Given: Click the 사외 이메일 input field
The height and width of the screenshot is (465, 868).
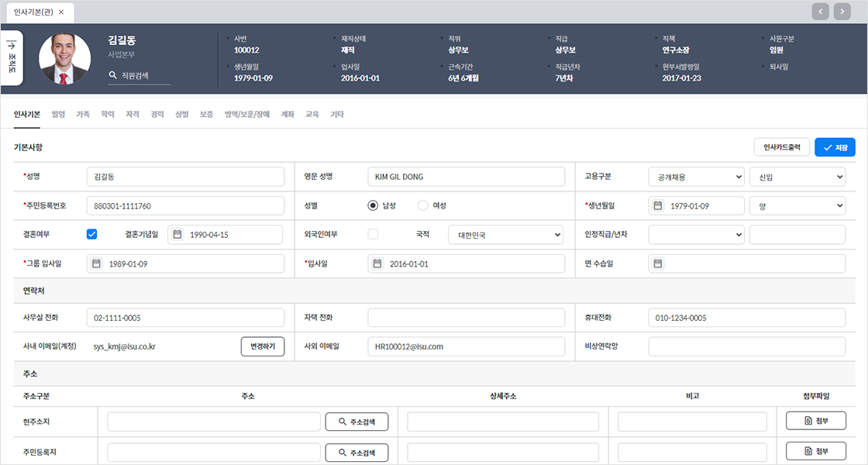Looking at the screenshot, I should [466, 346].
